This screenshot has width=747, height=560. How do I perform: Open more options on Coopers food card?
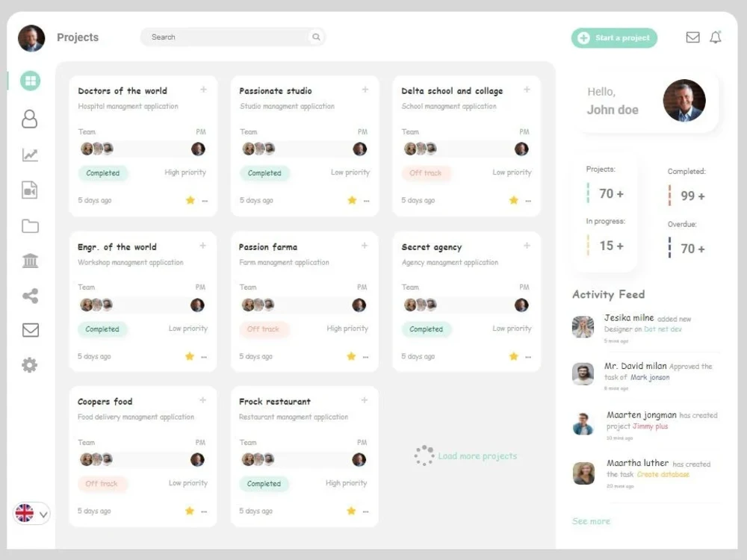pos(204,512)
